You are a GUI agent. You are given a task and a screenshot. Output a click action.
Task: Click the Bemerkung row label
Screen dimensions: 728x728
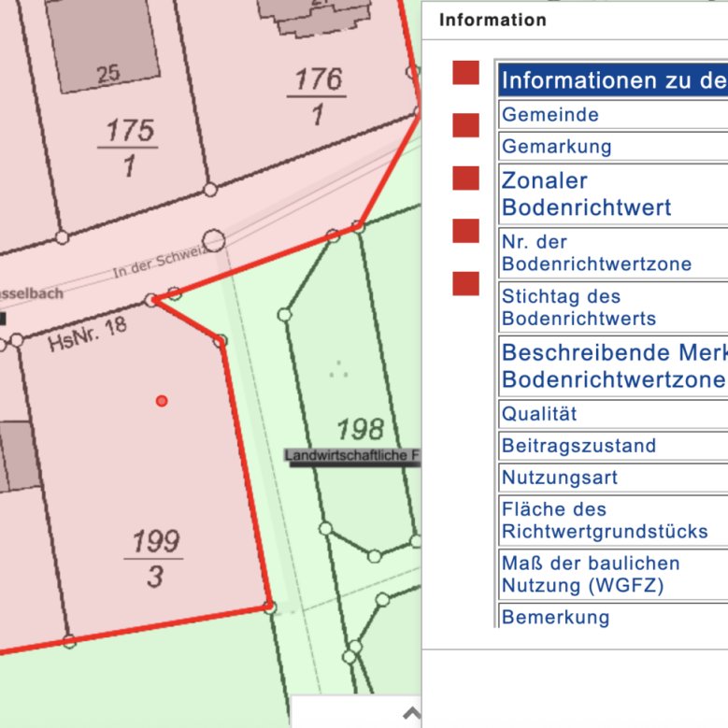click(x=555, y=617)
